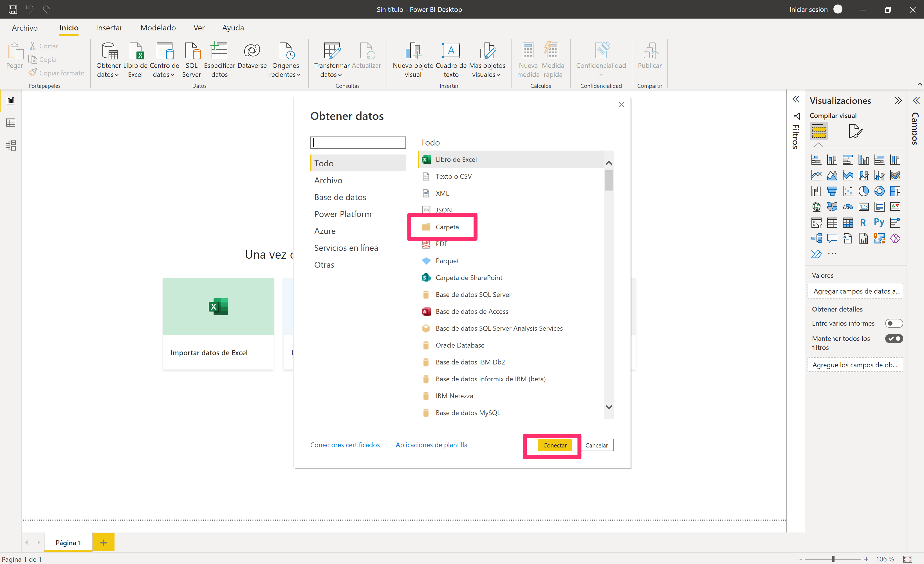The image size is (924, 564).
Task: Click Cancelar button in dialog
Action: pyautogui.click(x=596, y=445)
